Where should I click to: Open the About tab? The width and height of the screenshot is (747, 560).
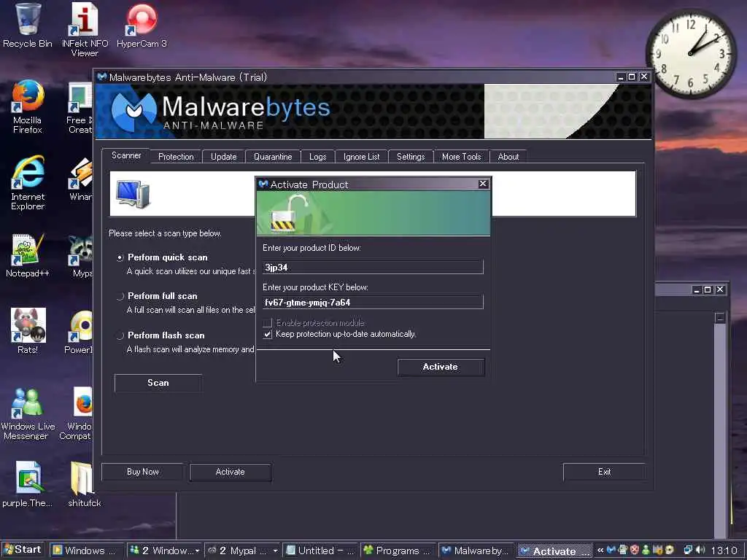point(508,157)
